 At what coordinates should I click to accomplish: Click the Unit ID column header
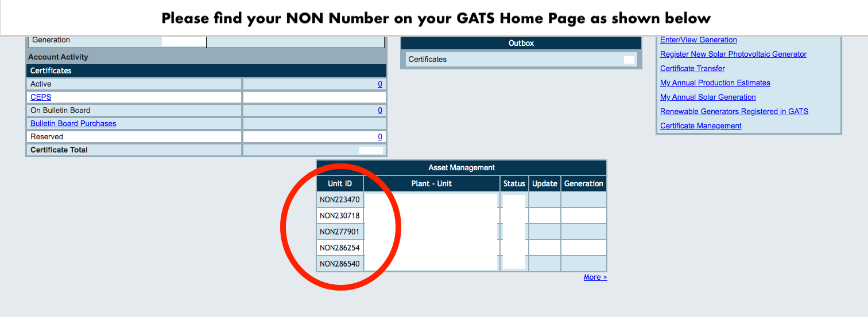click(340, 183)
